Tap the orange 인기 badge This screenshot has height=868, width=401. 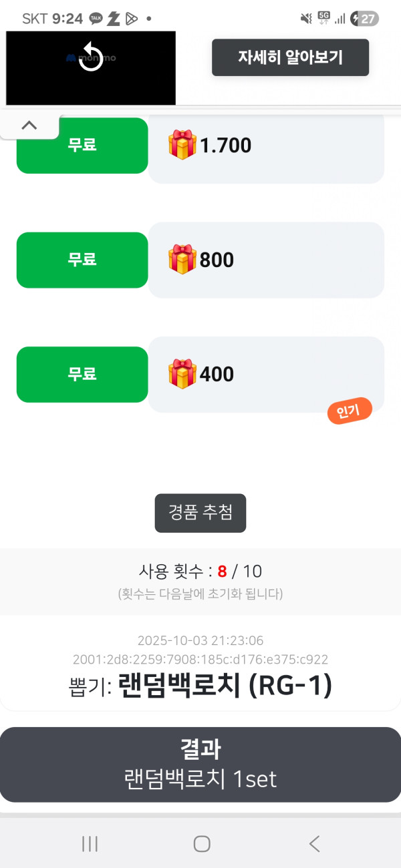[x=349, y=412]
